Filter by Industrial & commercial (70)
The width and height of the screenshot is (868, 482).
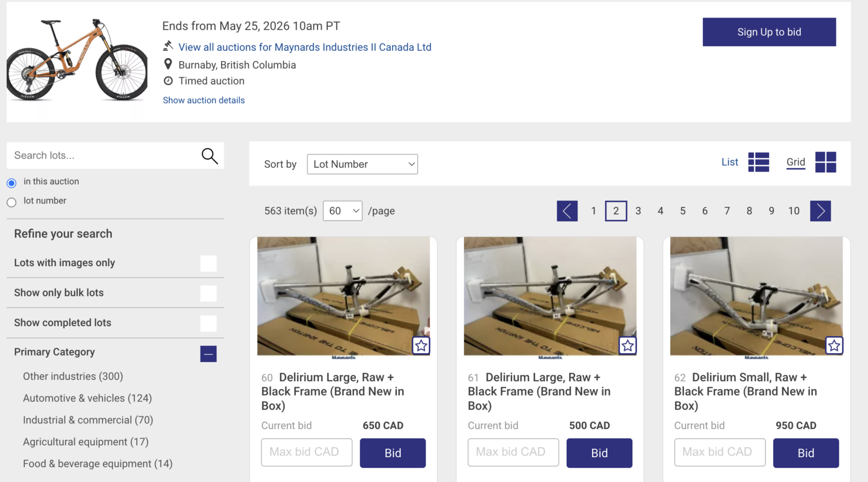88,420
